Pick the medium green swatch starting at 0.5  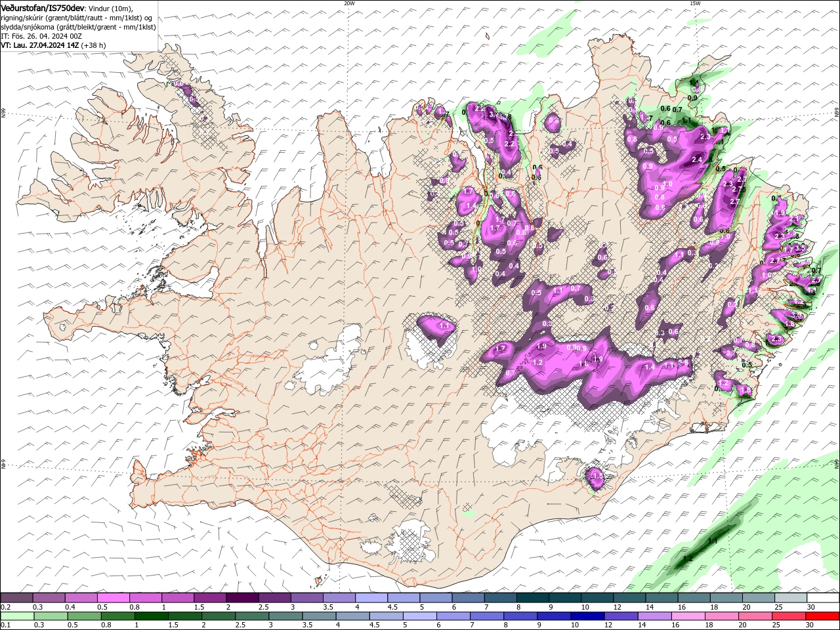(x=85, y=616)
